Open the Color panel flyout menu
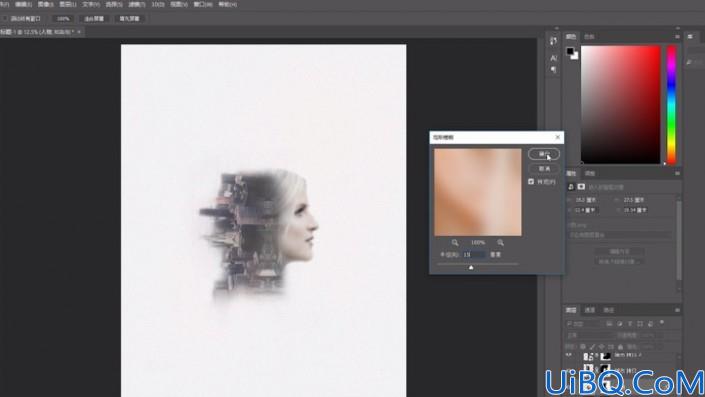Screen dimensions: 705x397 [x=677, y=36]
